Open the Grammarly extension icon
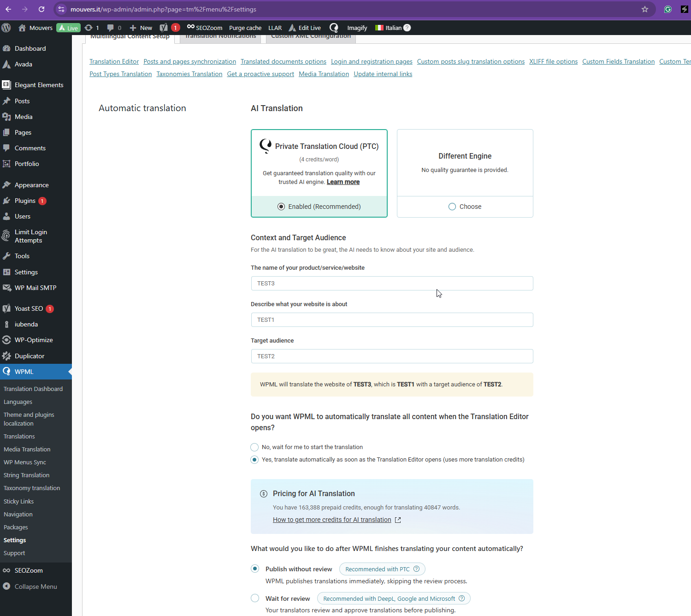Screen dimensions: 691x616 [x=667, y=9]
